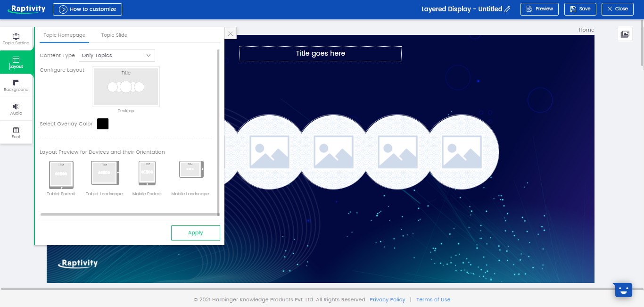Click the Save button
644x307 pixels.
580,9
